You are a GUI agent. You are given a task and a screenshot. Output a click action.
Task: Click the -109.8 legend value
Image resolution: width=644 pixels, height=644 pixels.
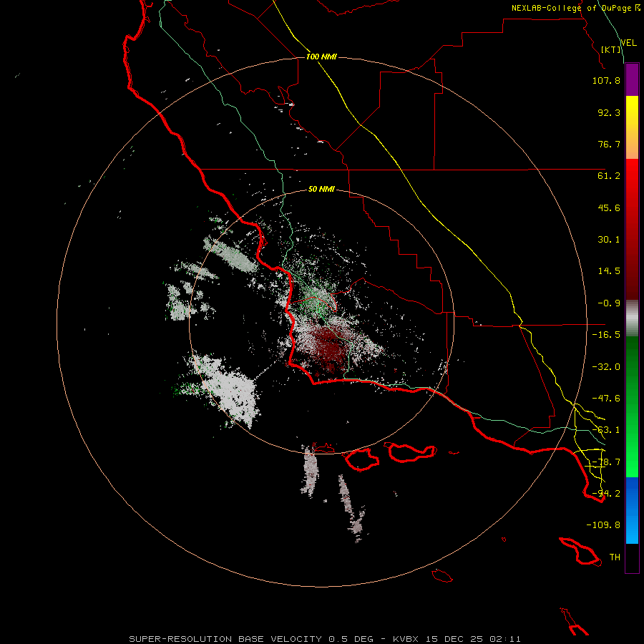pyautogui.click(x=603, y=525)
